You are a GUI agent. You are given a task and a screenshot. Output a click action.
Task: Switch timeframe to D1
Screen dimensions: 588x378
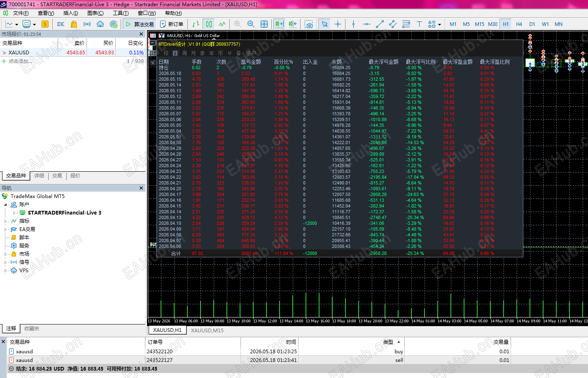pos(532,24)
